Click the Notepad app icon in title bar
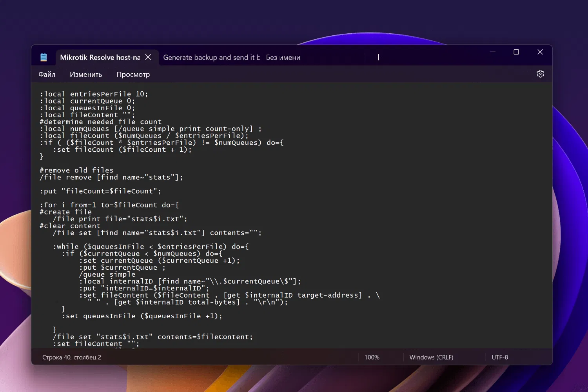Screen dimensions: 588x392 coord(44,57)
